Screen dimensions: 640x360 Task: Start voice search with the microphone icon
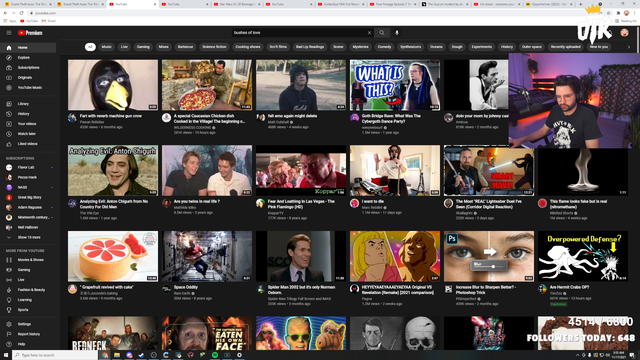[x=397, y=33]
